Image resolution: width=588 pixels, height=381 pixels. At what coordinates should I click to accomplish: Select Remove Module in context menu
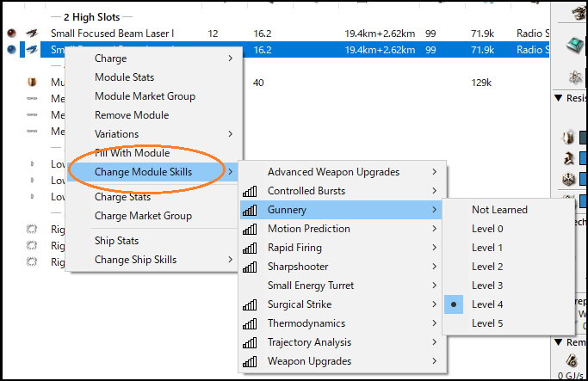pos(131,115)
